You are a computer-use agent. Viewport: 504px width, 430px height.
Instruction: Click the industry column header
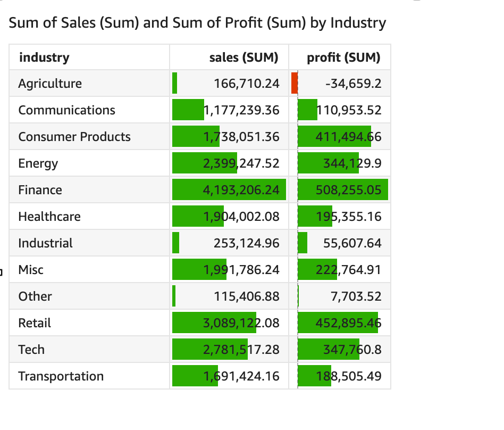(44, 57)
